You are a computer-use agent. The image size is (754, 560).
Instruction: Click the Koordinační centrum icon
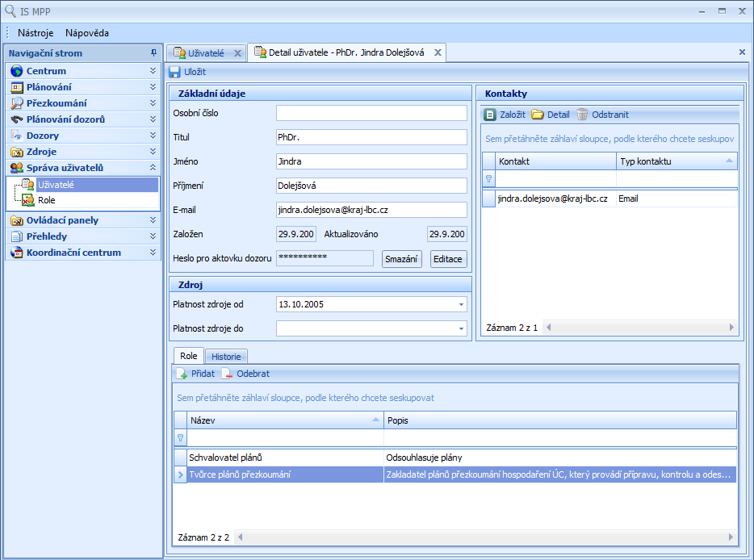(x=17, y=253)
